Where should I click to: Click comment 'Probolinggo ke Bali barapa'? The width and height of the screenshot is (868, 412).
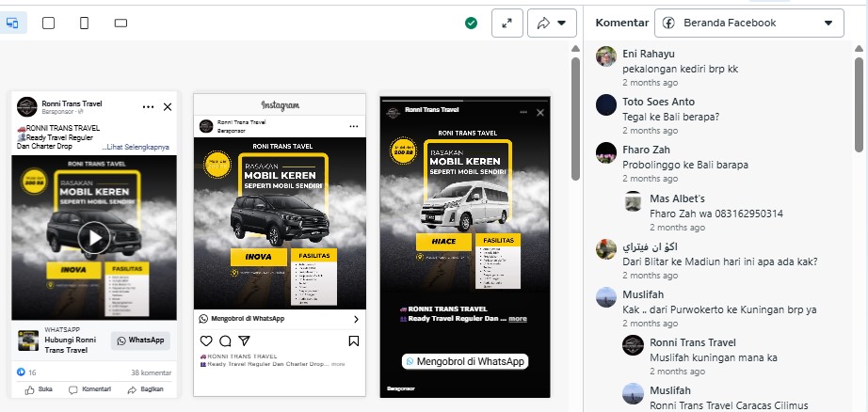point(685,165)
